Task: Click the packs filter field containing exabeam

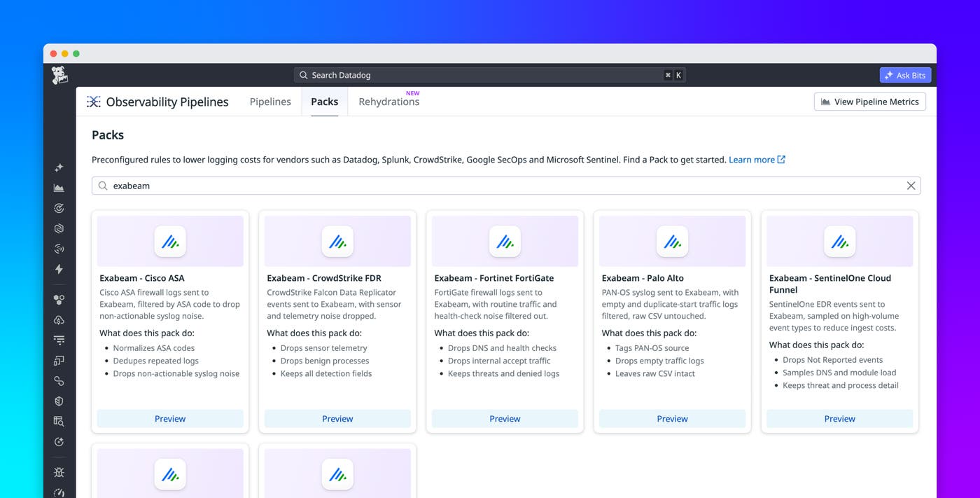Action: [x=506, y=186]
